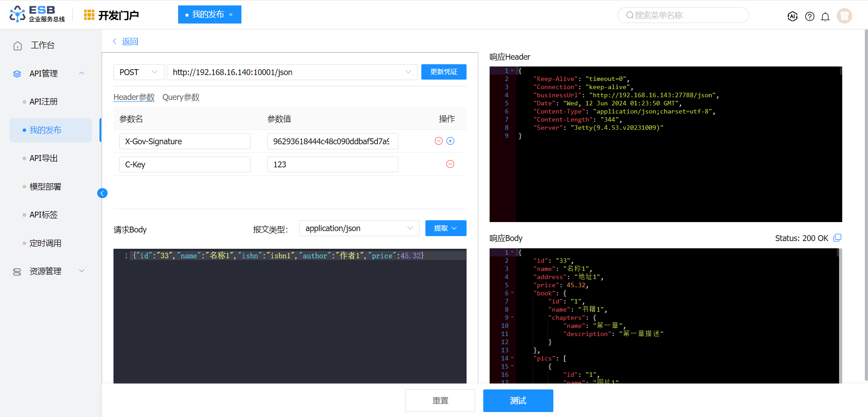Click the 测试 button
The image size is (868, 417).
[518, 401]
